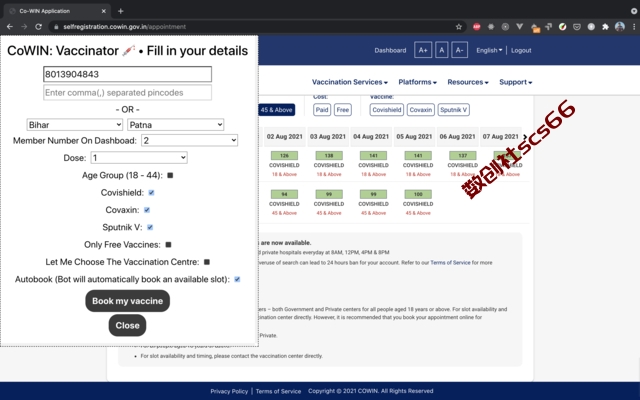View site info via the padlock icon
This screenshot has width=640, height=400.
[x=56, y=27]
